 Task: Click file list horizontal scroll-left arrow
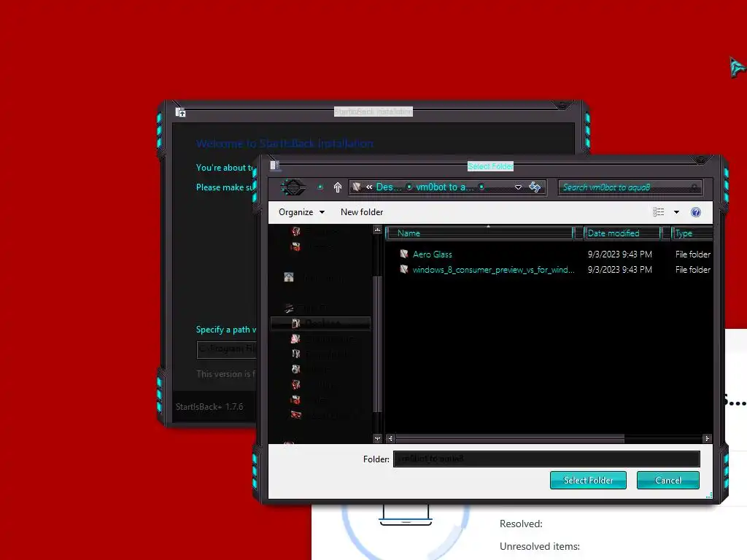click(391, 438)
